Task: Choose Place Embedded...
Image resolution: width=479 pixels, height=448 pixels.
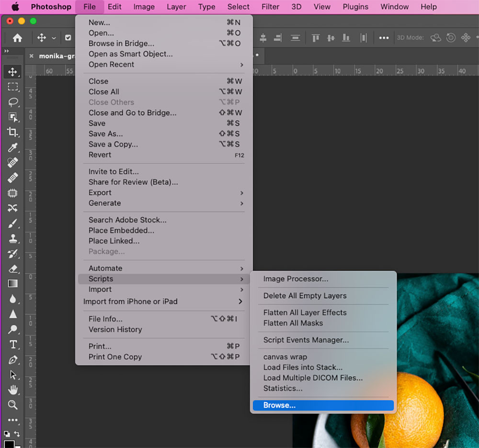Action: [164, 230]
